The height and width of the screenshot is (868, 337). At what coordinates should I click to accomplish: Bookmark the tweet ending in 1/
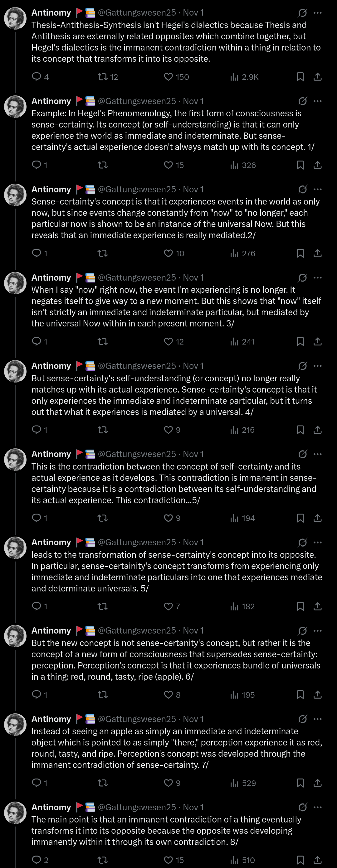[300, 165]
